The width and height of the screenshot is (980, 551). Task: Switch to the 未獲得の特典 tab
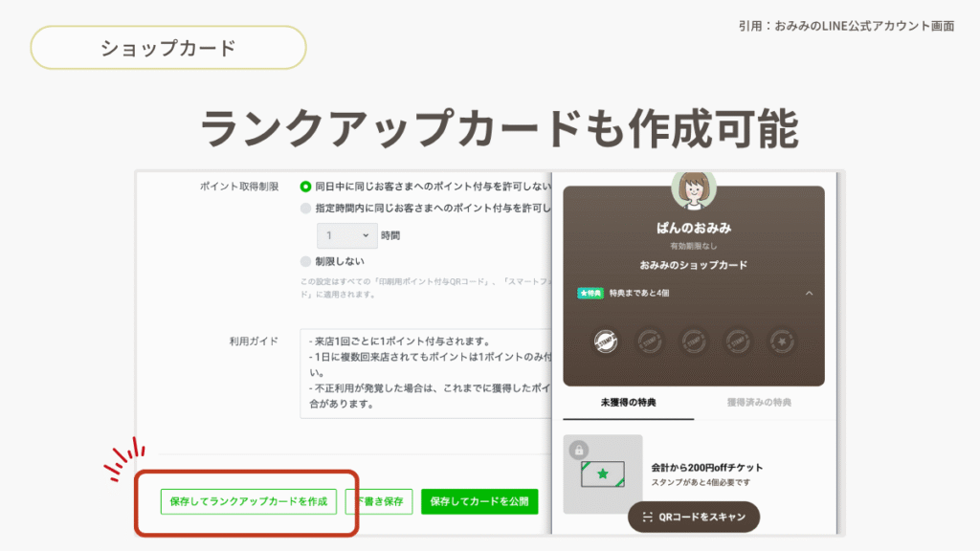[628, 402]
